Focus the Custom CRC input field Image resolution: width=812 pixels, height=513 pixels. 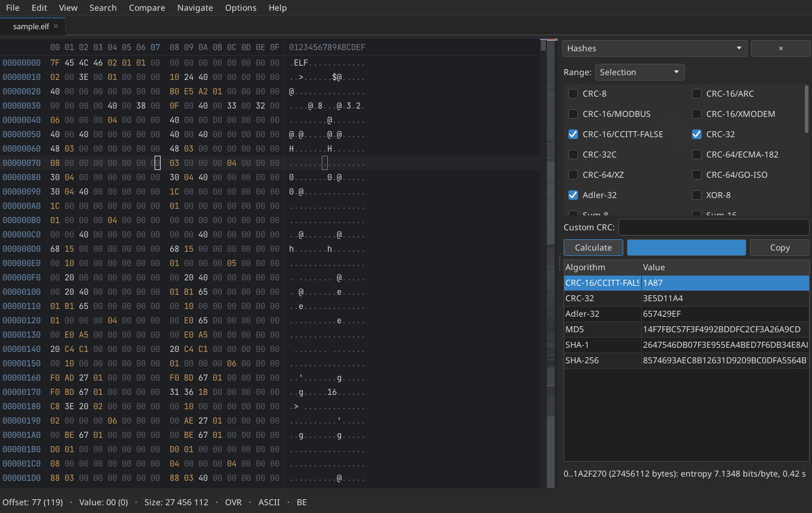pos(714,227)
